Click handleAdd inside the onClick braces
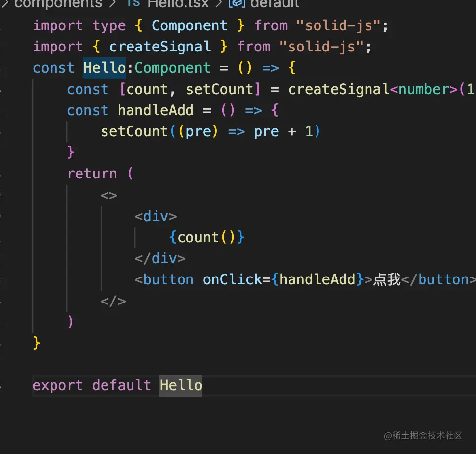This screenshot has width=476, height=454. (317, 279)
